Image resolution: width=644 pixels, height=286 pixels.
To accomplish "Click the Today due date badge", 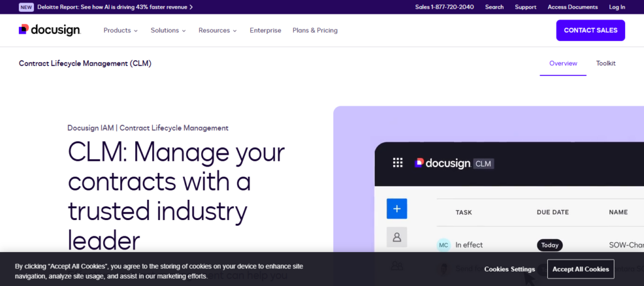I will pos(550,245).
